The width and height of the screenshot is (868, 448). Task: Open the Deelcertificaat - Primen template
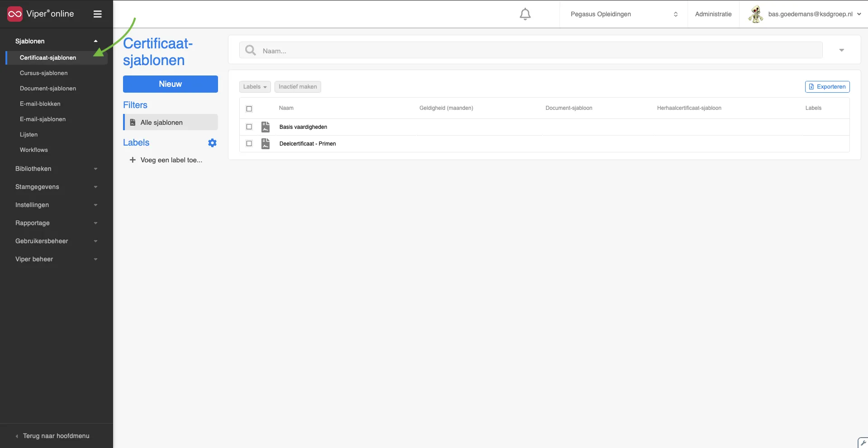click(308, 144)
